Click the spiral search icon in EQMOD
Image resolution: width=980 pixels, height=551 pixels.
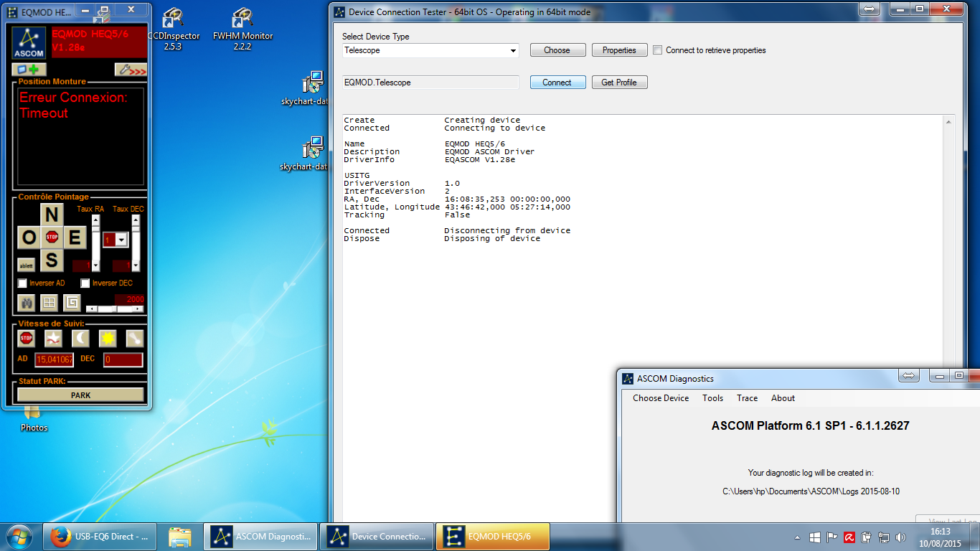point(72,303)
